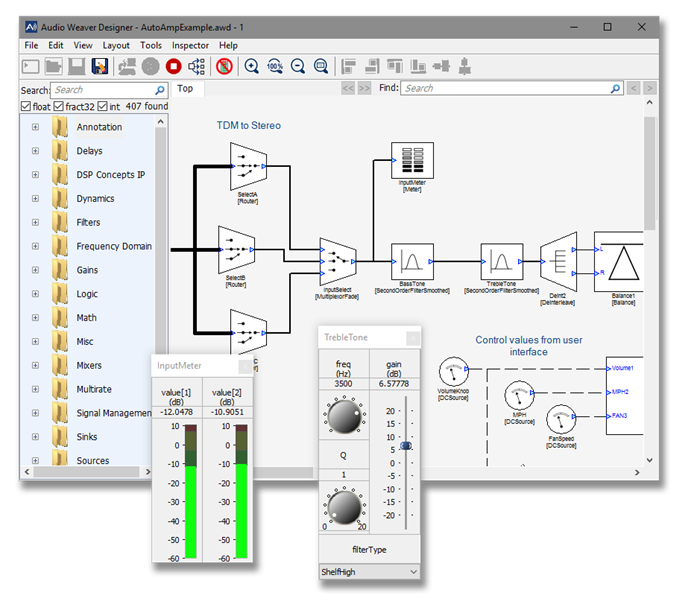Image resolution: width=694 pixels, height=607 pixels.
Task: Switch to the Top canvas tab
Action: (185, 88)
